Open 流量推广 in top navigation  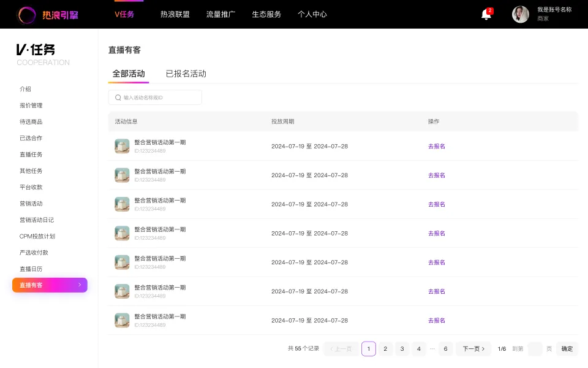tap(221, 14)
